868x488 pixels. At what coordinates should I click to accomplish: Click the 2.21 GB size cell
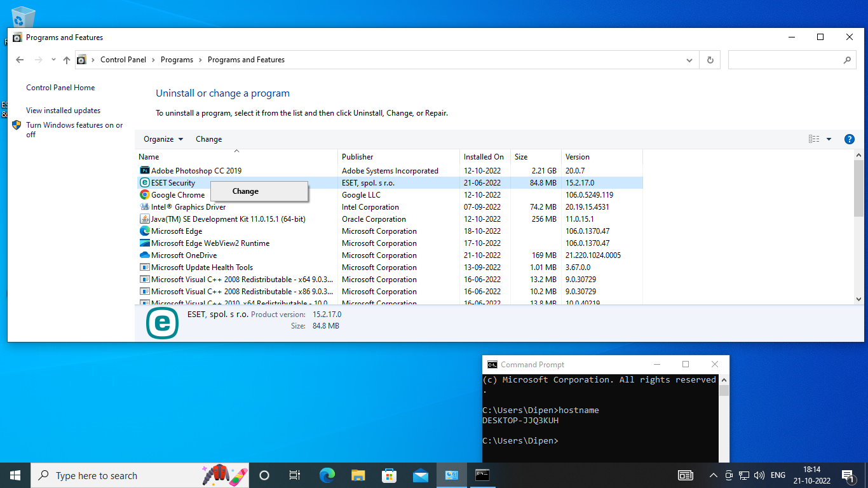point(544,170)
